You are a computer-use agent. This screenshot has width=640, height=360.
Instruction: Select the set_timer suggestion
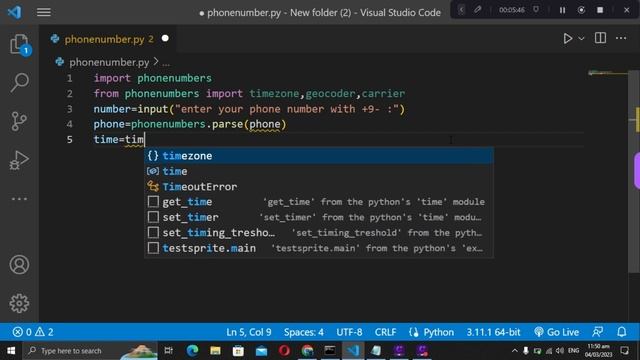tap(319, 218)
